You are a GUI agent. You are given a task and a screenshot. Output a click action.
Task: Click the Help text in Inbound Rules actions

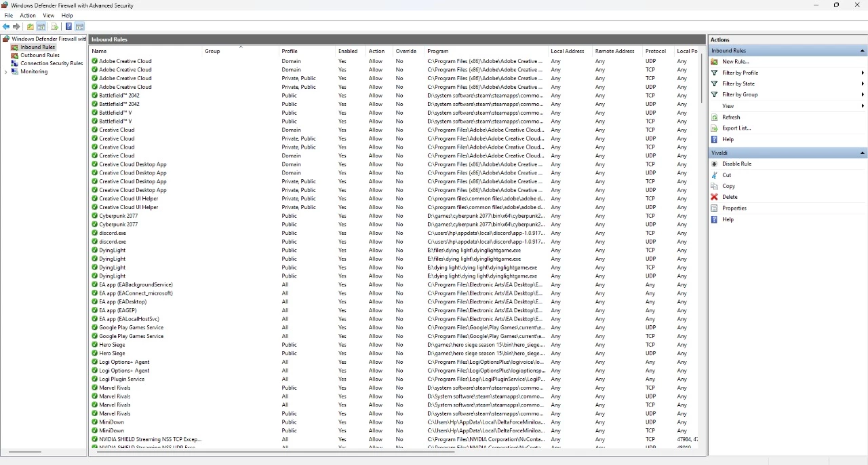(x=728, y=139)
